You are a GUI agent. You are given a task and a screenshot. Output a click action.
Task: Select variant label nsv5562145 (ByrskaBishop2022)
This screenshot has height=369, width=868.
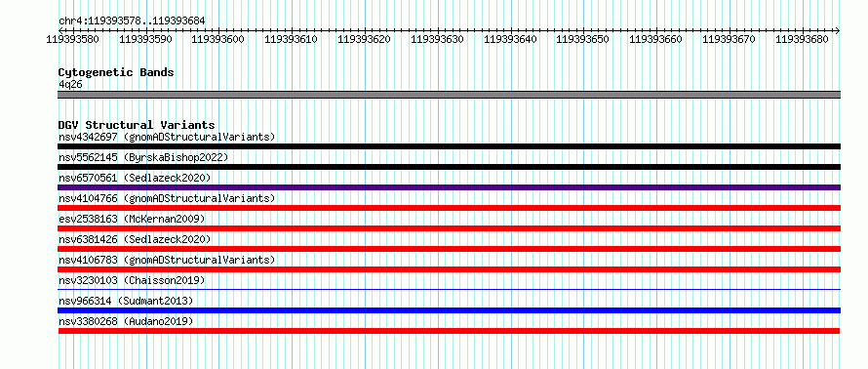coord(143,157)
